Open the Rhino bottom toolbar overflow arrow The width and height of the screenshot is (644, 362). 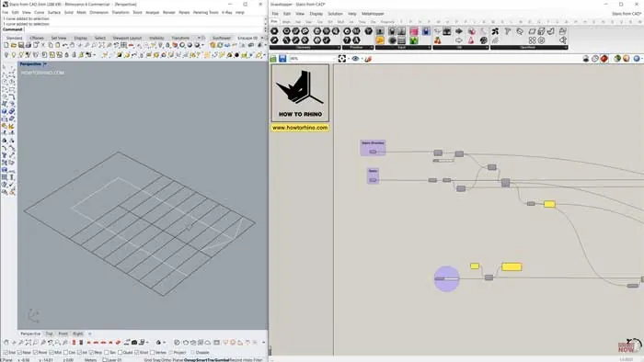263,343
